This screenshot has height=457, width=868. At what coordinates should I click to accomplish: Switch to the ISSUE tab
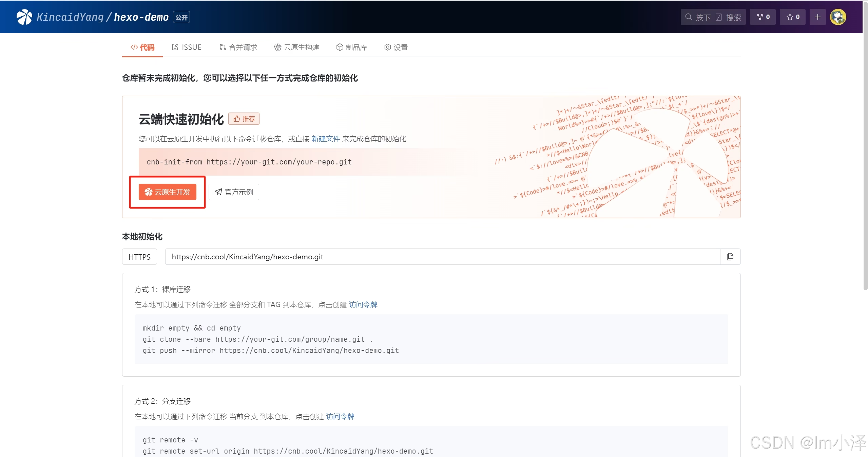(186, 47)
